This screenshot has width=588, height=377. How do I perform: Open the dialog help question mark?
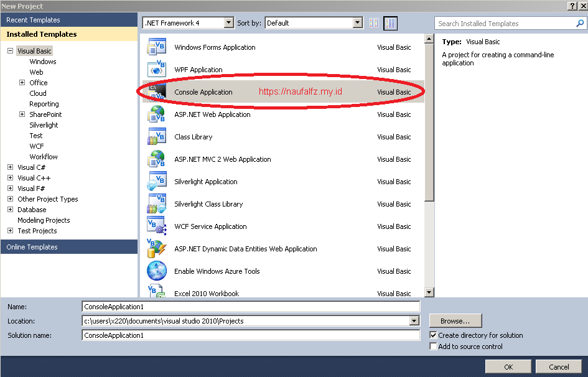coord(572,6)
